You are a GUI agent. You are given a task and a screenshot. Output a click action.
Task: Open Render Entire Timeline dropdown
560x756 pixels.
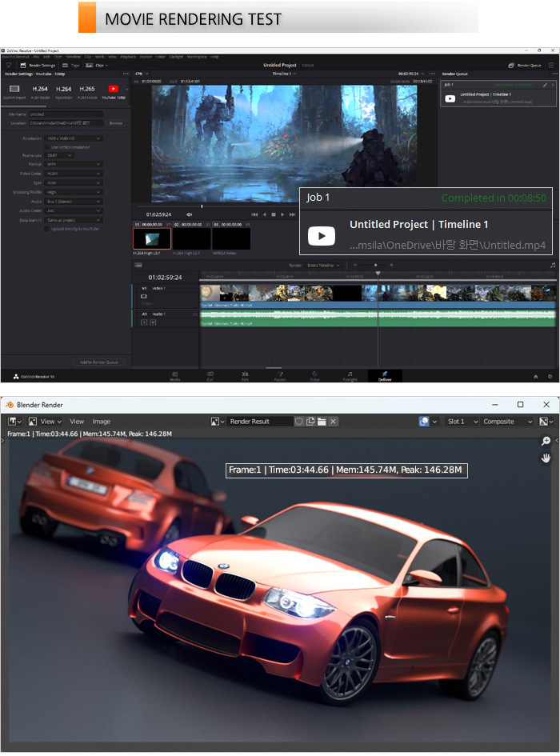coord(324,265)
